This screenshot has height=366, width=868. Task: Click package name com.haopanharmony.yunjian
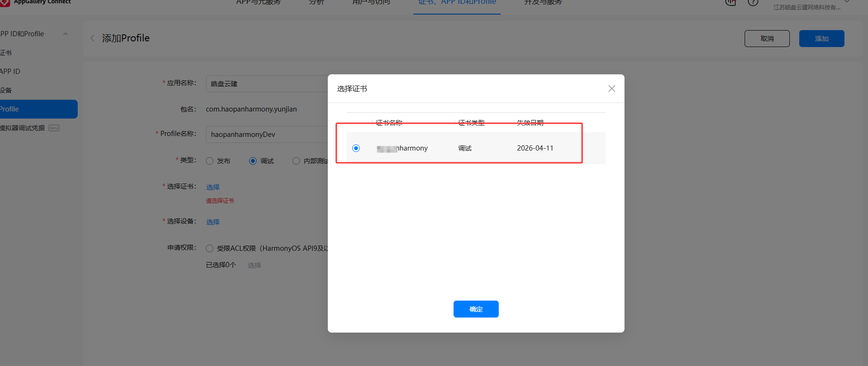[x=251, y=109]
